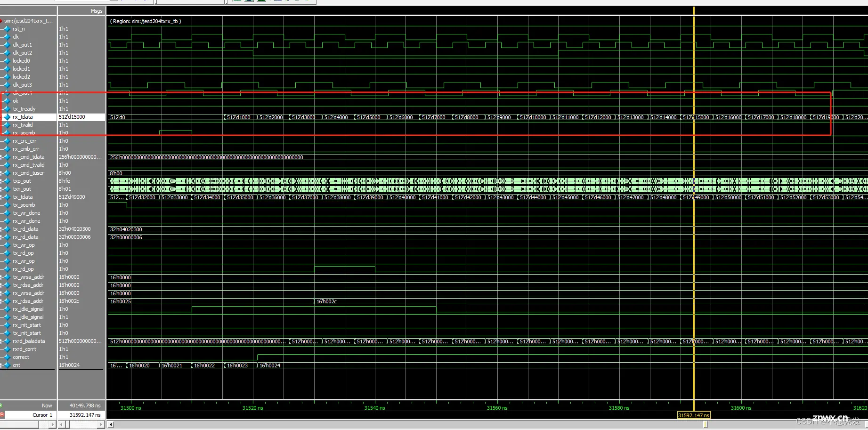Select the clk signal diamond icon
The image size is (868, 430).
pyautogui.click(x=7, y=37)
